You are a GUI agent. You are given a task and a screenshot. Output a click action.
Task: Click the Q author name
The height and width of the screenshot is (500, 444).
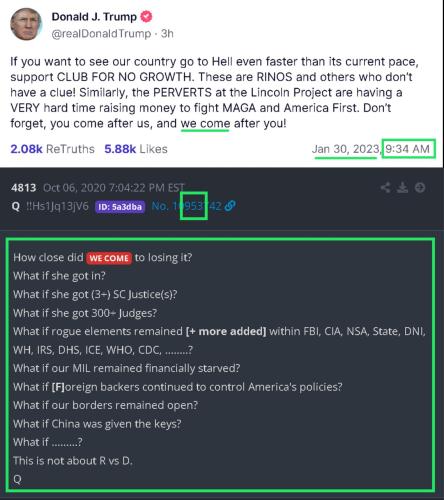click(x=16, y=206)
